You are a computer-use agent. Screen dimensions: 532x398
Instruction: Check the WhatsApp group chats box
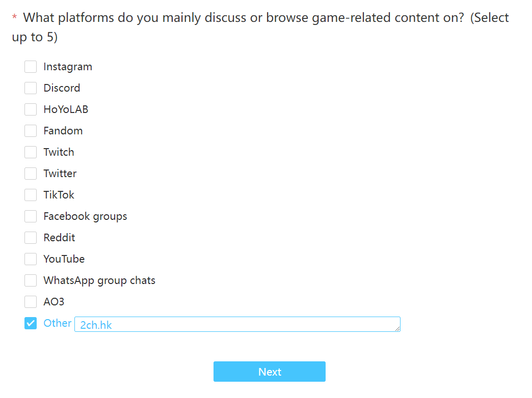(x=31, y=280)
